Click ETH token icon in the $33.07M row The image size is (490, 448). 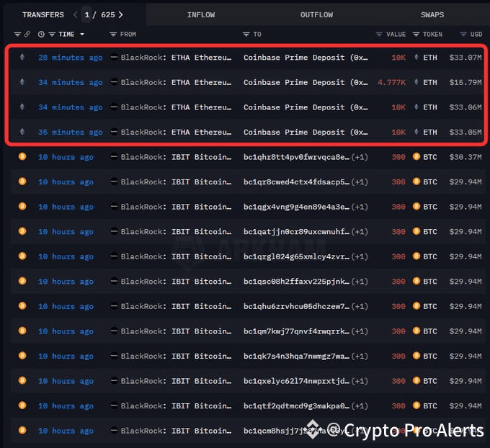[x=416, y=57]
